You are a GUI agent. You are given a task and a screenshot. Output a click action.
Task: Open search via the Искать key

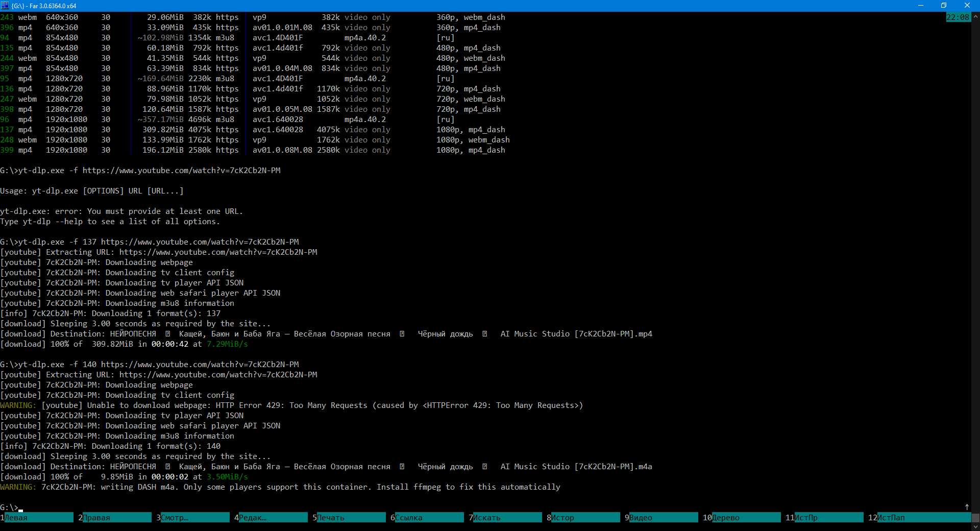pyautogui.click(x=507, y=517)
